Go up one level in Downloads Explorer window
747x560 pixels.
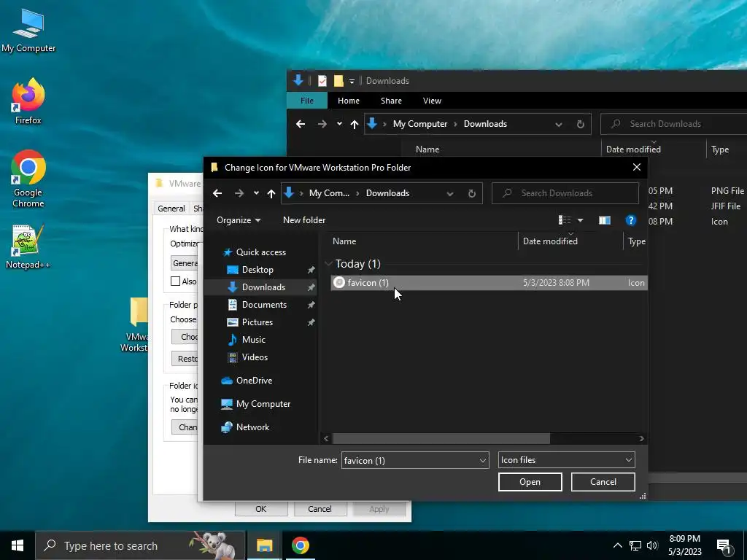coord(354,124)
